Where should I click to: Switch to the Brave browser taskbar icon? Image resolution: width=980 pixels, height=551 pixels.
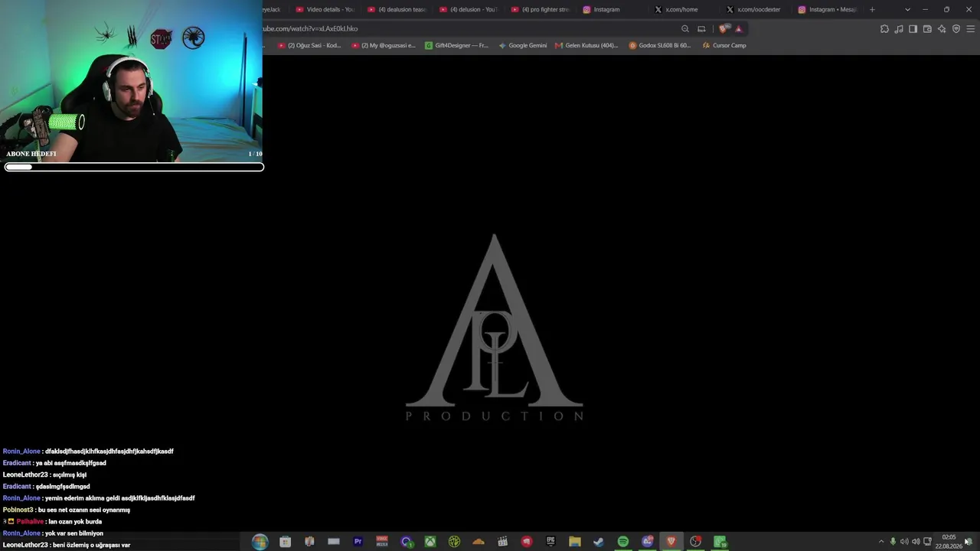pyautogui.click(x=671, y=542)
